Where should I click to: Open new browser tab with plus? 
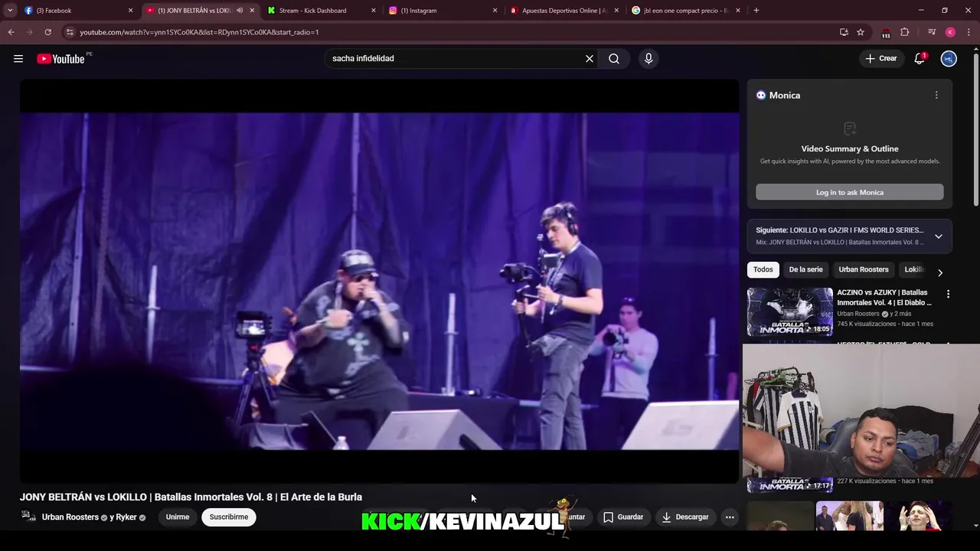pos(756,10)
